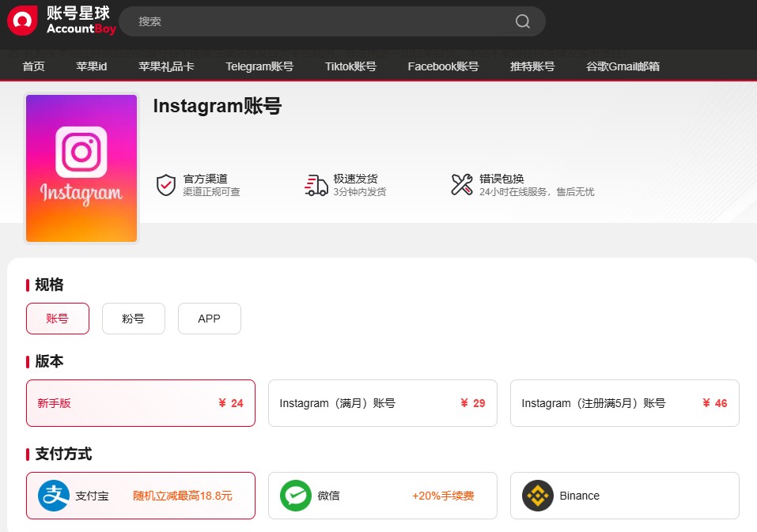The width and height of the screenshot is (757, 532).
Task: Click the ¥ 24 price
Action: click(x=231, y=403)
